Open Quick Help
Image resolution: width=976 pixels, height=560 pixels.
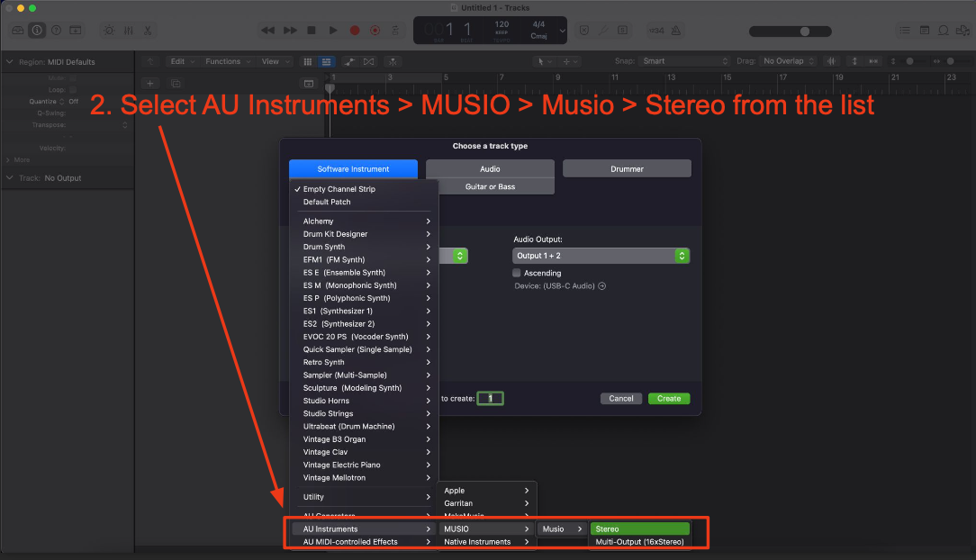[56, 30]
